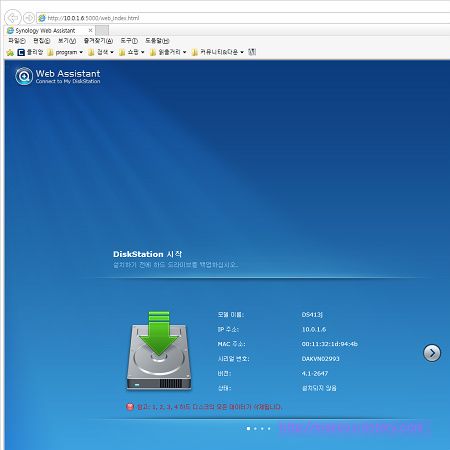The image size is (450, 450).
Task: Click the DiskStation 시작 heading
Action: pyautogui.click(x=147, y=254)
